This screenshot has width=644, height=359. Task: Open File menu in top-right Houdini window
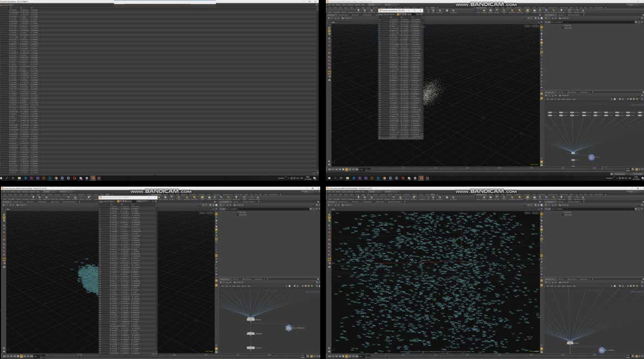pyautogui.click(x=330, y=5)
